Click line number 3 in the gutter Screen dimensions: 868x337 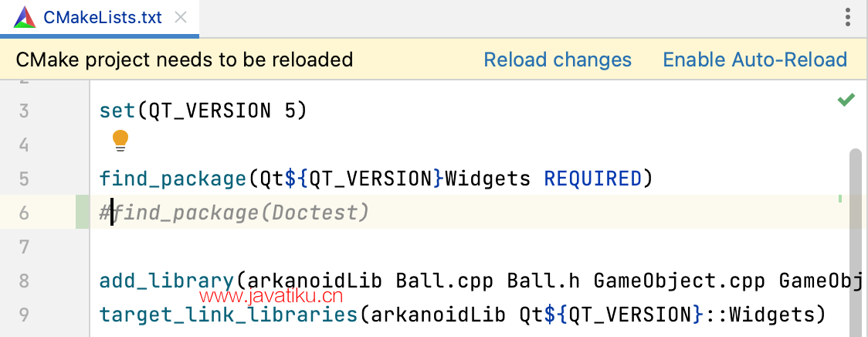[x=23, y=111]
